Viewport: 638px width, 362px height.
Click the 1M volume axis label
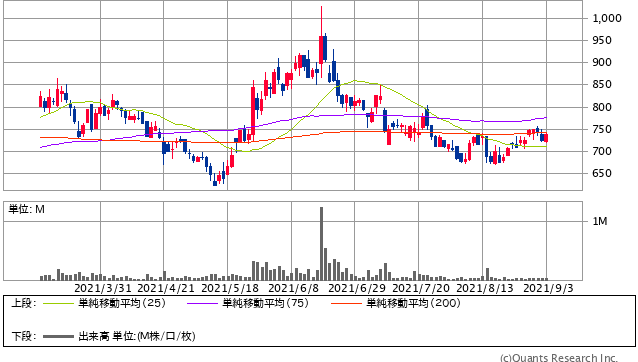(600, 221)
